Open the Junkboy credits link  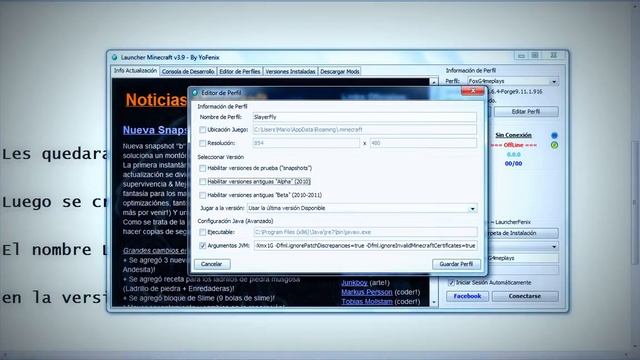[354, 282]
